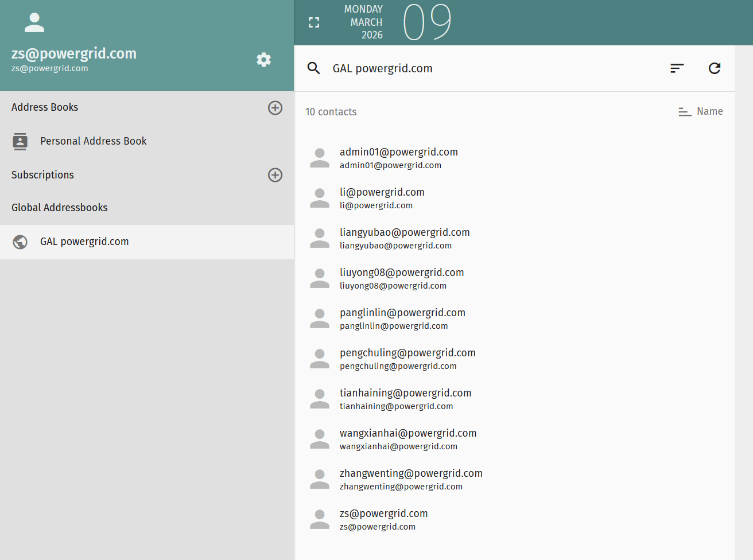Open contact admin01@powergrid.com
The image size is (753, 560).
coord(398,158)
